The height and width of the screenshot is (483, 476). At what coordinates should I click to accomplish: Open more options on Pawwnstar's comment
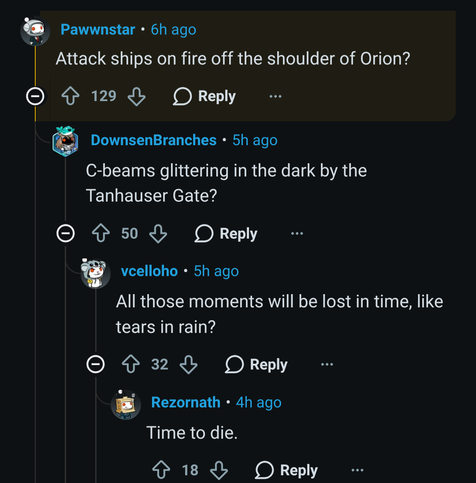276,96
